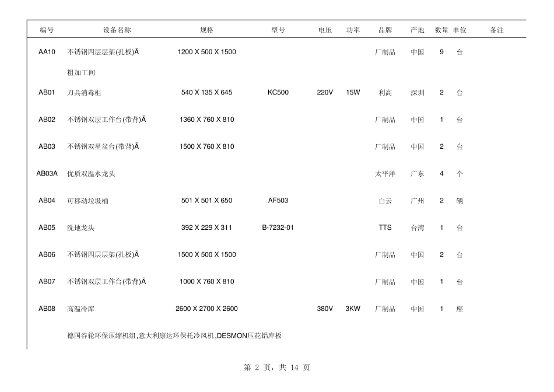Viewport: 554px width, 392px height.
Task: Click the 规格 column header
Action: tap(206, 30)
